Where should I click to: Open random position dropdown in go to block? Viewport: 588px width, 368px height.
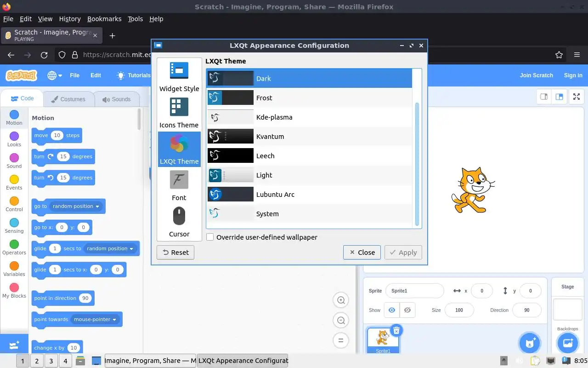(x=76, y=206)
